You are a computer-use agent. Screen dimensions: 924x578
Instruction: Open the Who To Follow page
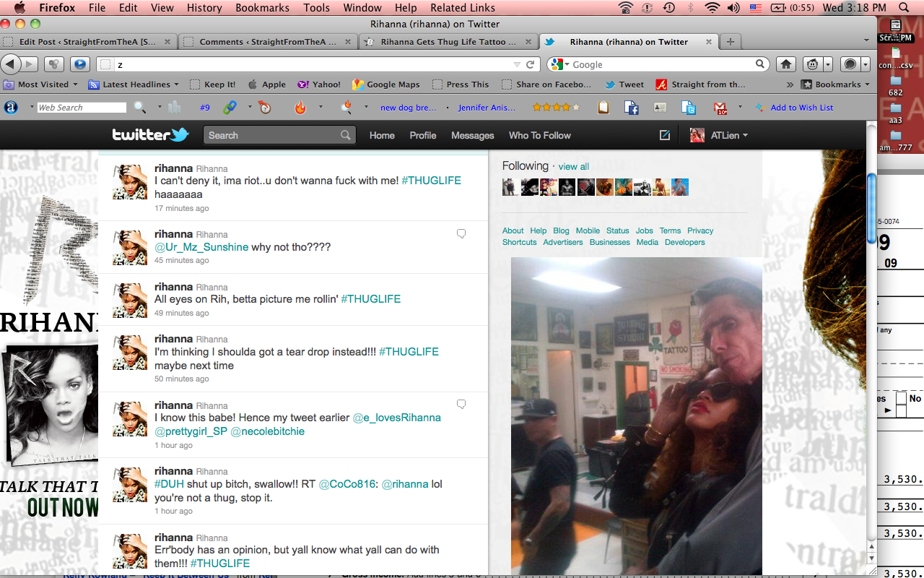click(539, 135)
